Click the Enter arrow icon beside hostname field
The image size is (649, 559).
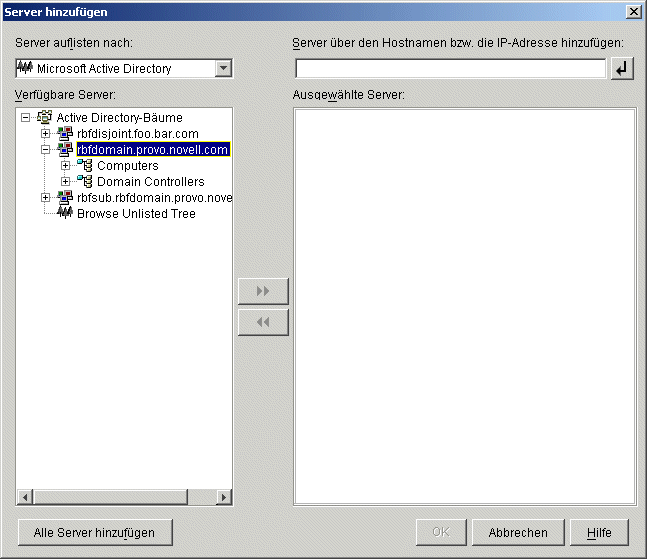[622, 68]
